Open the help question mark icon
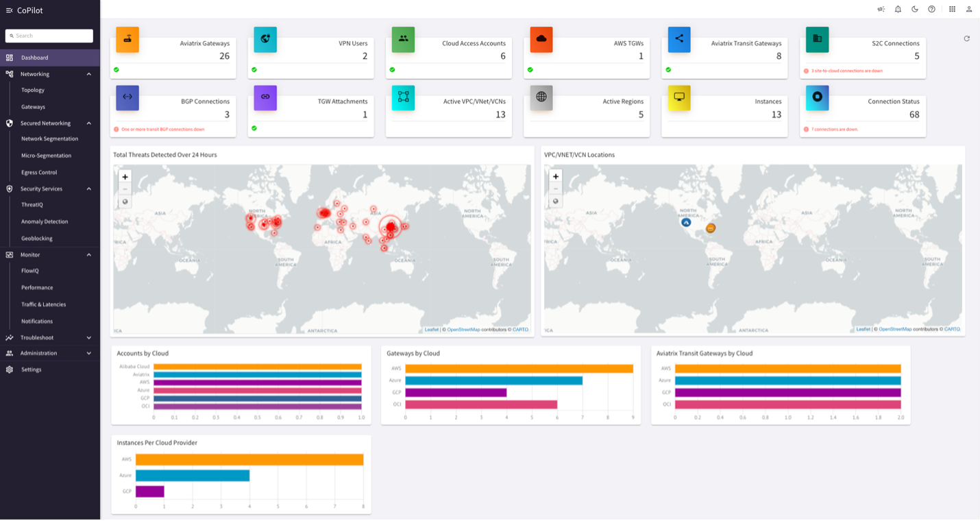980x521 pixels. (x=931, y=9)
